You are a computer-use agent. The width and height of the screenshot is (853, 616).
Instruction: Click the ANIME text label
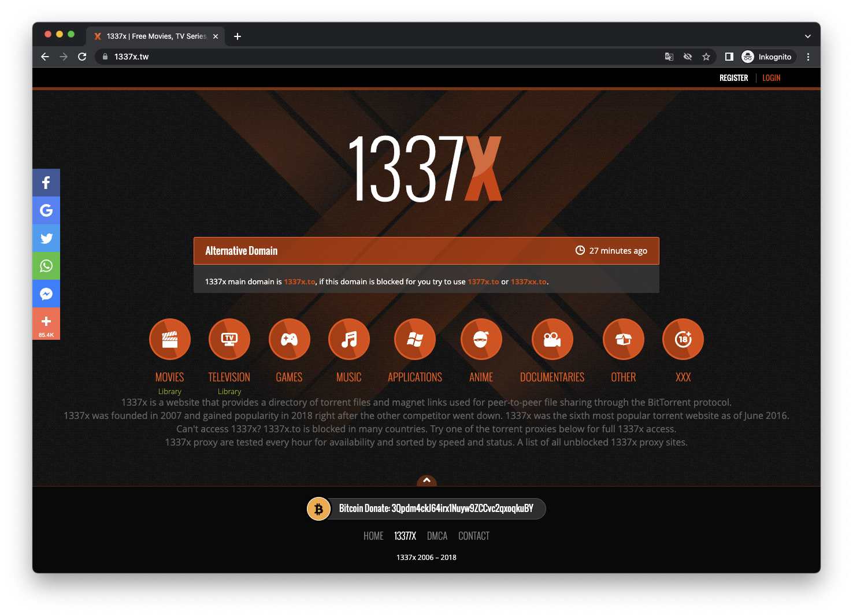[481, 377]
